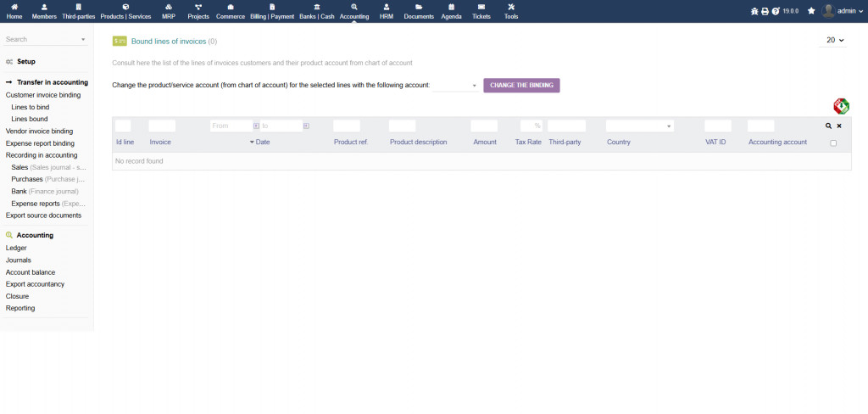The width and height of the screenshot is (868, 414).
Task: Open the Projects module
Action: [x=198, y=11]
